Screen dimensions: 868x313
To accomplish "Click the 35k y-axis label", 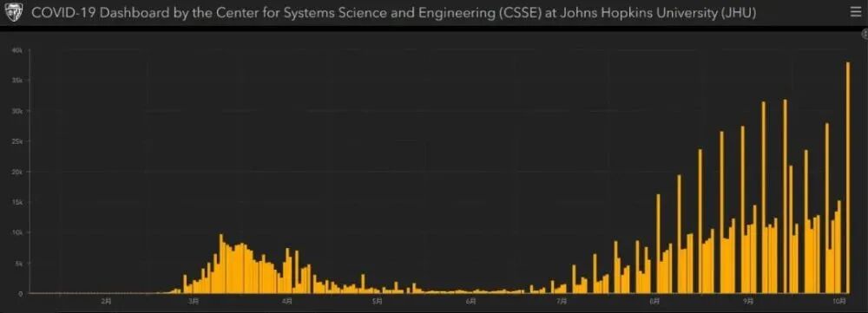I will pyautogui.click(x=17, y=81).
